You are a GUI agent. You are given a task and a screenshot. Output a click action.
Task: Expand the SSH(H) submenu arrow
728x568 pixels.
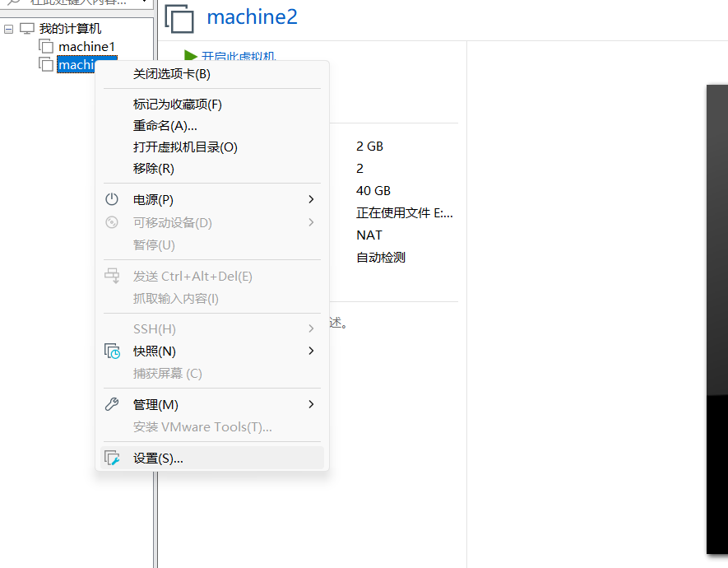tap(311, 328)
